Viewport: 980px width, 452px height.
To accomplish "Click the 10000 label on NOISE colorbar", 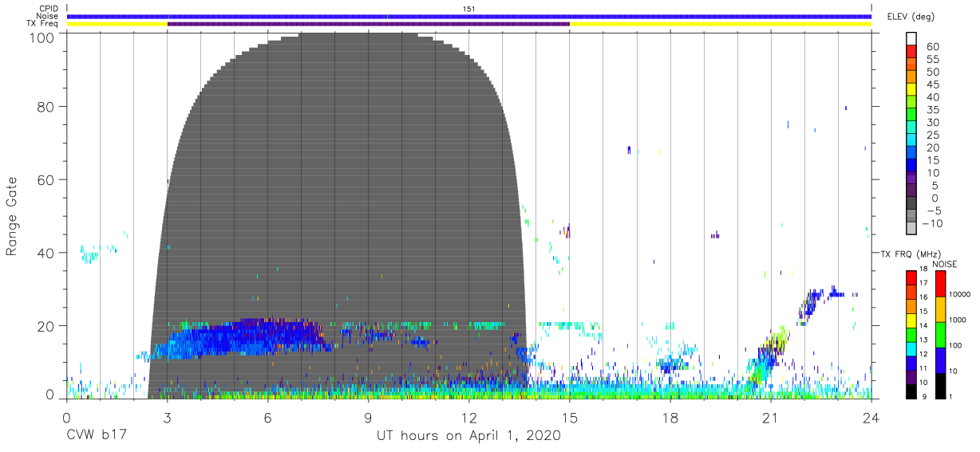I will pyautogui.click(x=960, y=294).
